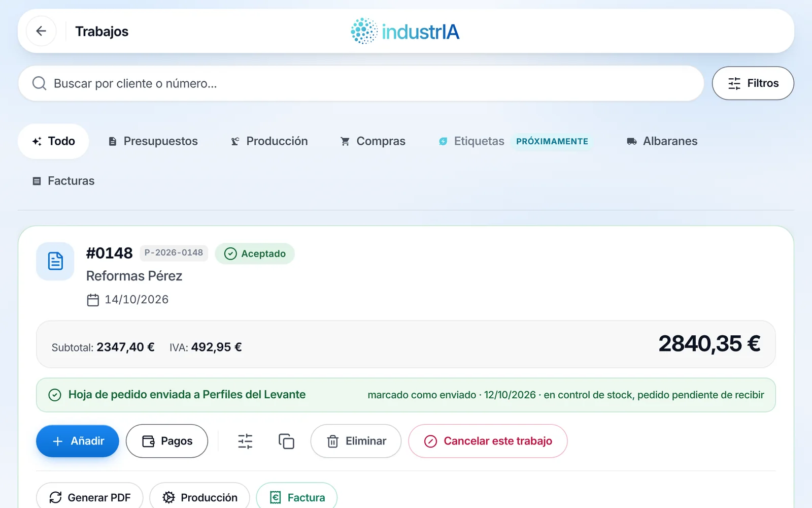812x508 pixels.
Task: Click the search magnifier icon
Action: (x=39, y=83)
